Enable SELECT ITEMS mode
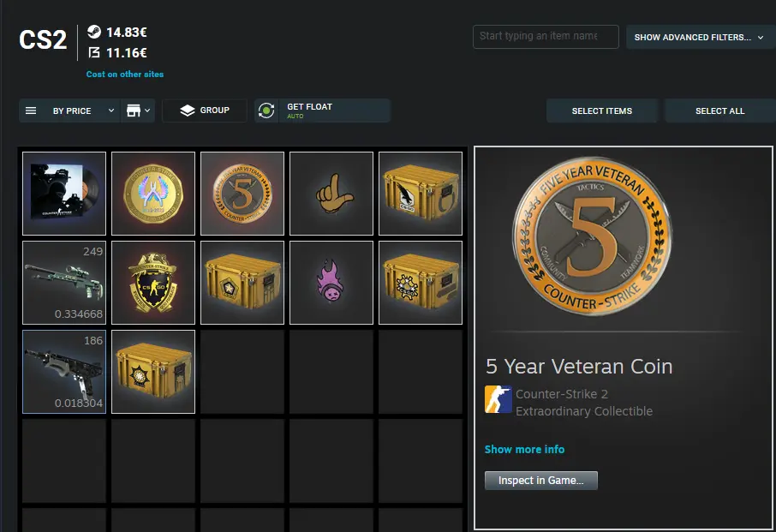 [602, 111]
